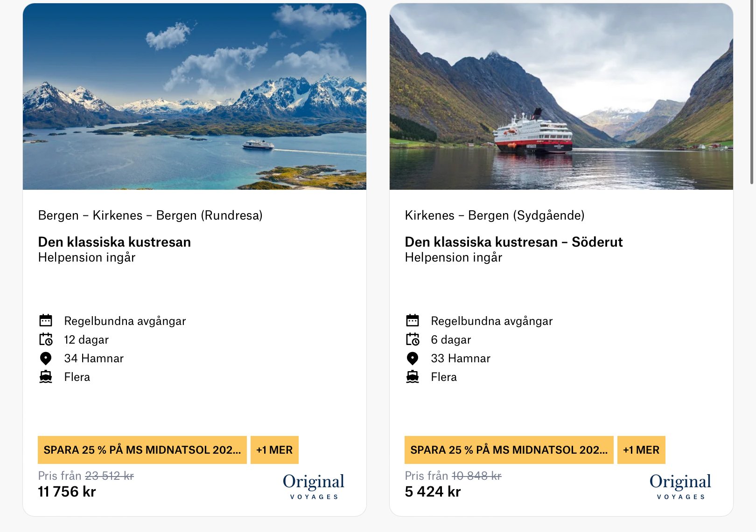Viewport: 756px width, 532px height.
Task: Open Den klassiska kustresan title link
Action: coord(114,242)
